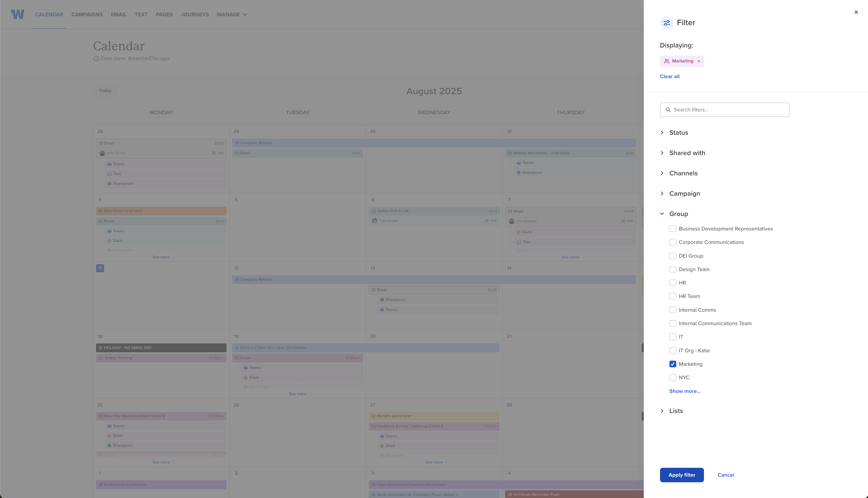Image resolution: width=868 pixels, height=498 pixels.
Task: Clear all active filters
Action: 670,77
